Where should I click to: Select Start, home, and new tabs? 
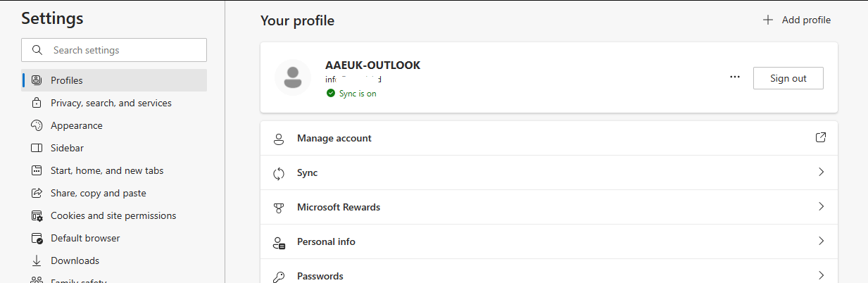click(x=114, y=170)
